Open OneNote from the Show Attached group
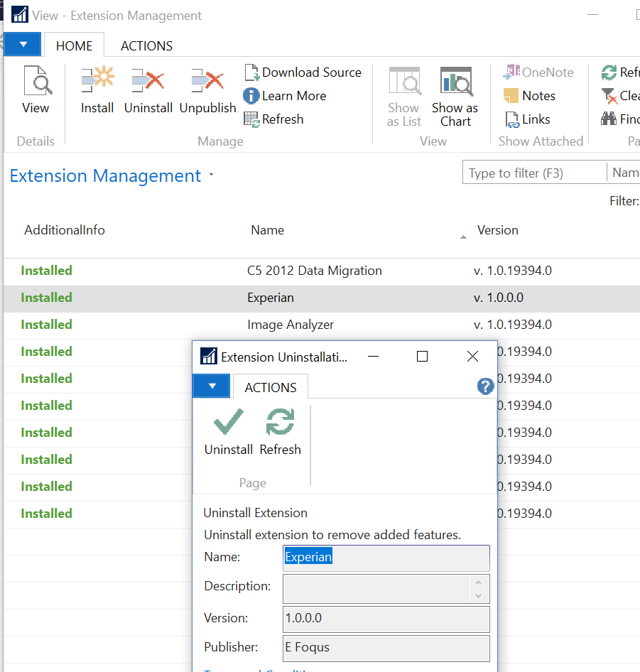The image size is (640, 672). [538, 72]
